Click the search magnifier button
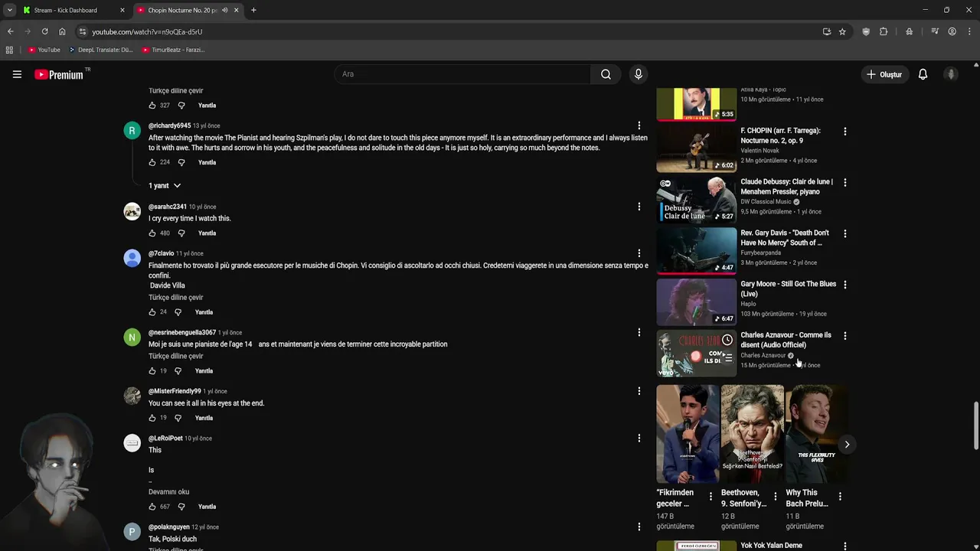Screen dimensions: 980x551 coord(606,74)
